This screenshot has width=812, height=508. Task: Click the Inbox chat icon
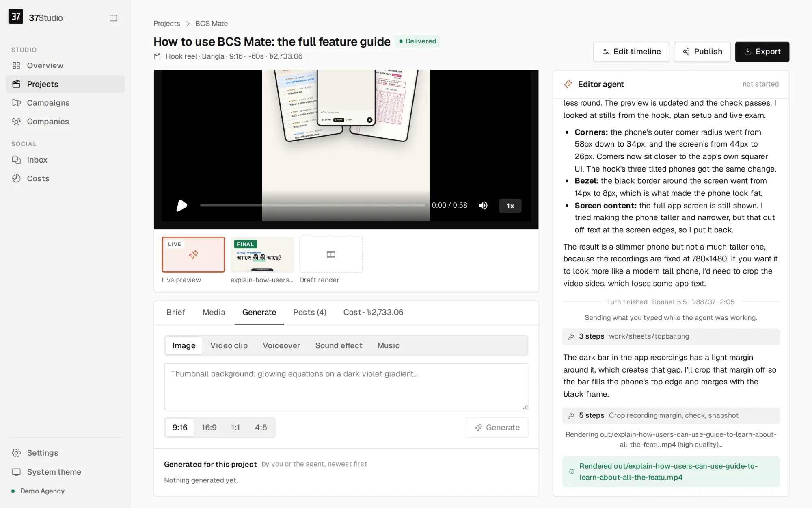pyautogui.click(x=16, y=160)
